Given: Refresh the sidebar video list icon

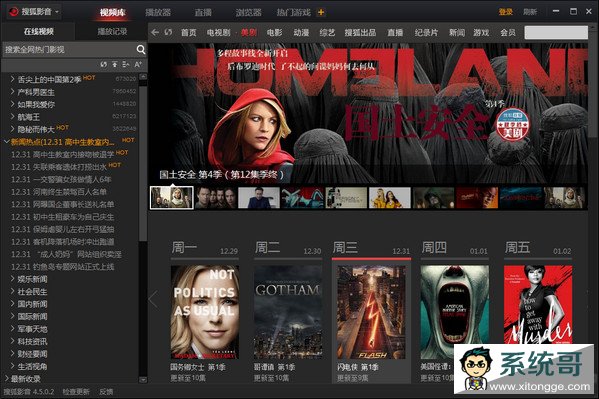Looking at the screenshot, I should 104,65.
